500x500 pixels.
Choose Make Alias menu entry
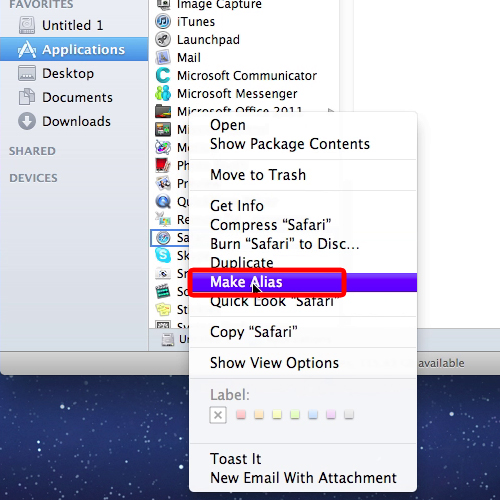pyautogui.click(x=303, y=282)
